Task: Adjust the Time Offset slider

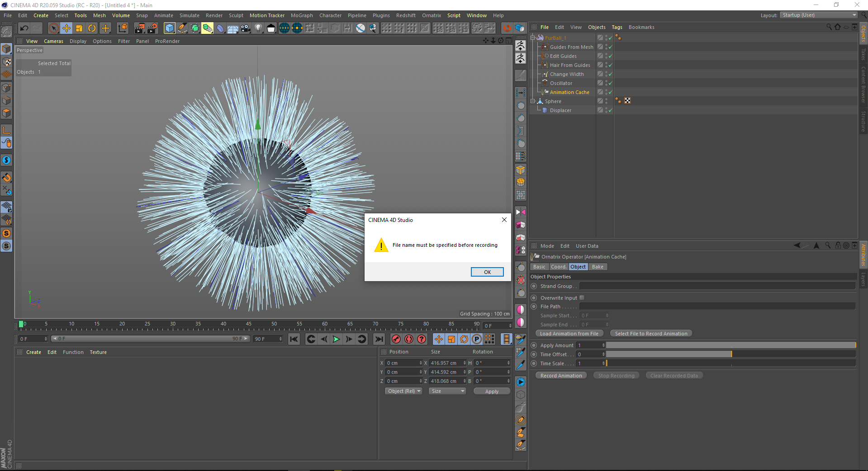Action: point(730,354)
